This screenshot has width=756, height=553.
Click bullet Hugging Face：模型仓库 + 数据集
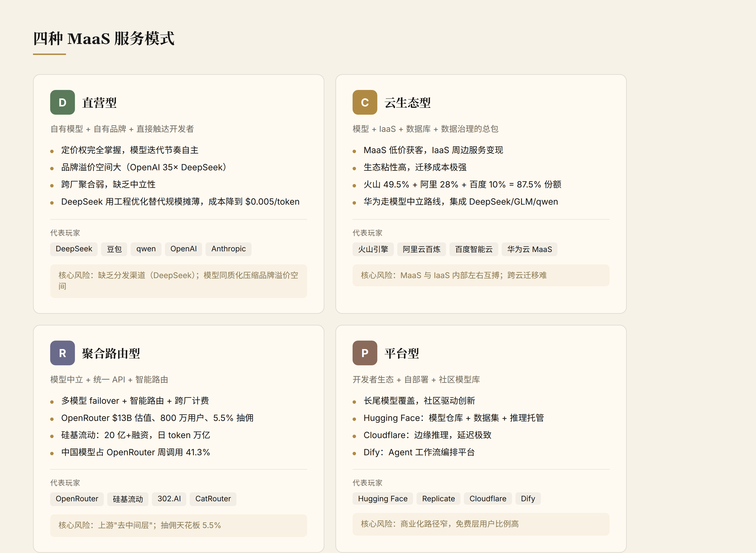coord(454,418)
